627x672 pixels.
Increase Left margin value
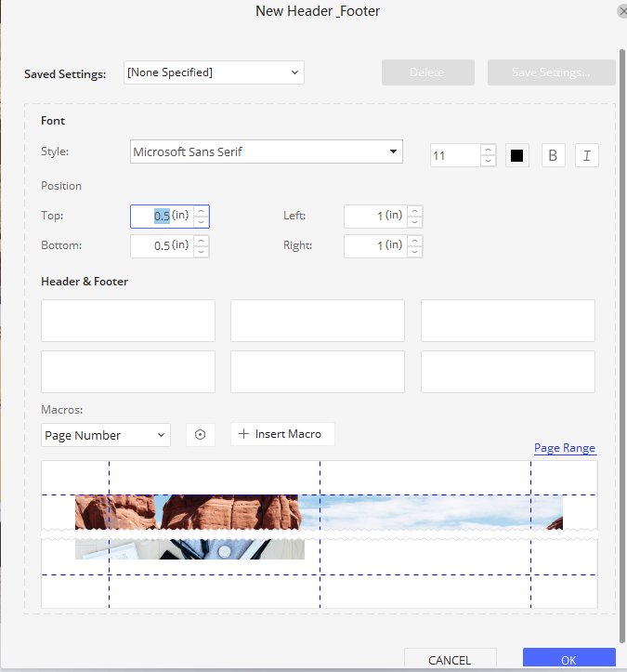414,211
